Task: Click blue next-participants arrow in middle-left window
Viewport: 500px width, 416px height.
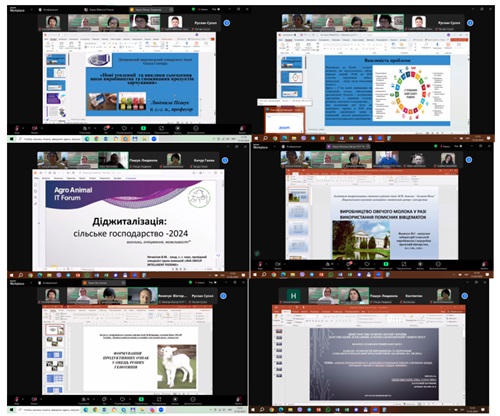Action: tap(225, 160)
